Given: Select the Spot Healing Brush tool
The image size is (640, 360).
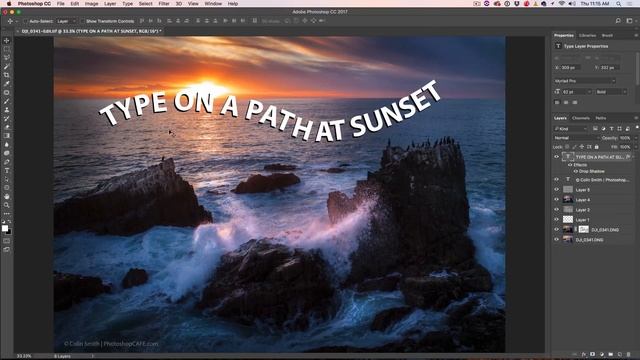Looking at the screenshot, I should click(7, 93).
